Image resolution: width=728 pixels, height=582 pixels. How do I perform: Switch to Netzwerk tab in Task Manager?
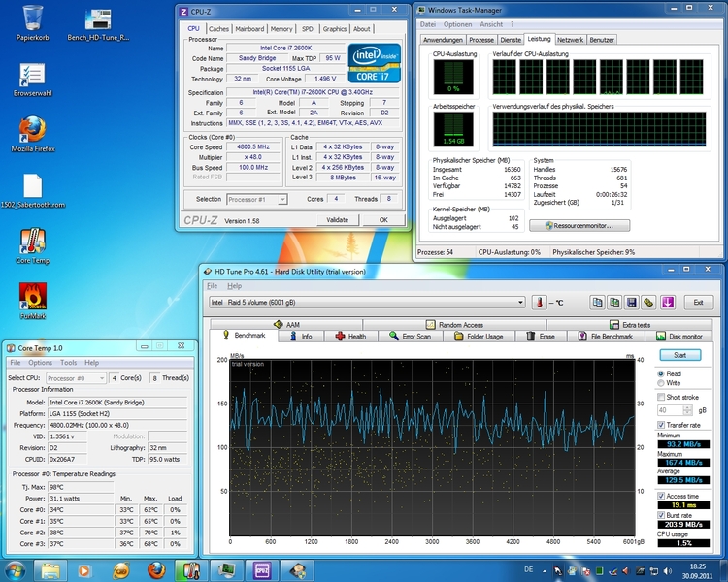(x=570, y=40)
